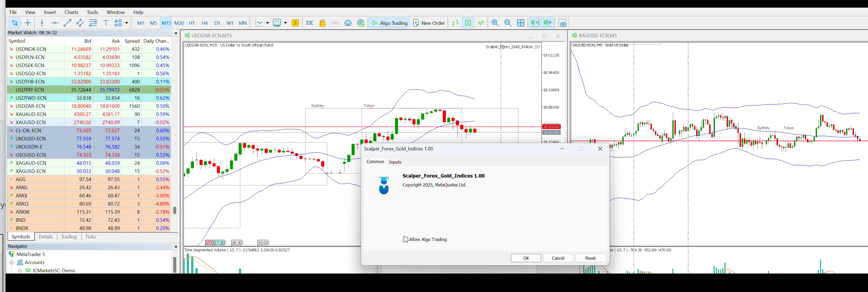Zoom out of the chart
Viewport: 868px width, 292px height.
(x=508, y=23)
